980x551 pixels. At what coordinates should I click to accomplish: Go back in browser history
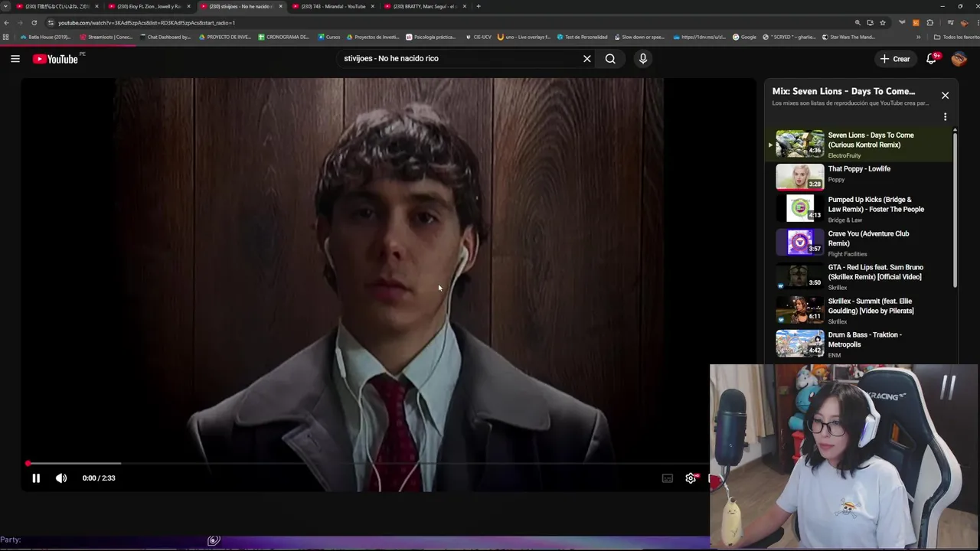pos(7,23)
